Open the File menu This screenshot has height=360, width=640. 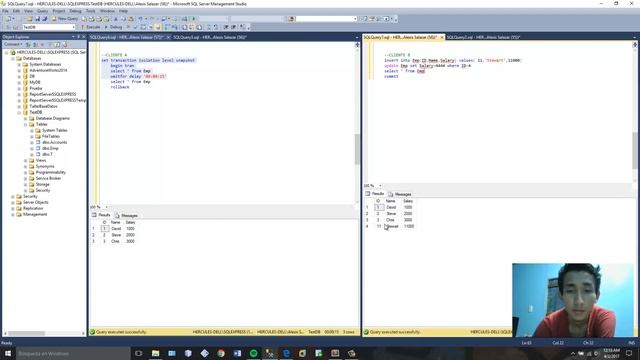pyautogui.click(x=5, y=11)
